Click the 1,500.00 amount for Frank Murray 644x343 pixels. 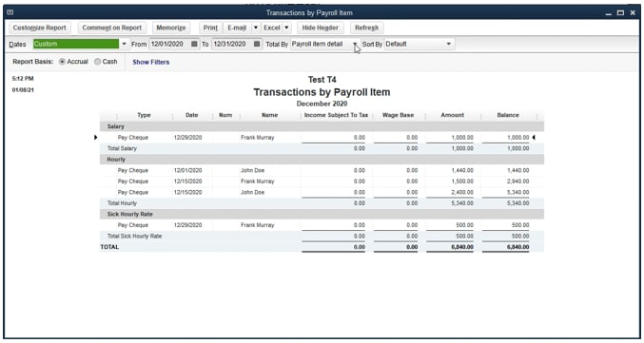[x=462, y=181]
